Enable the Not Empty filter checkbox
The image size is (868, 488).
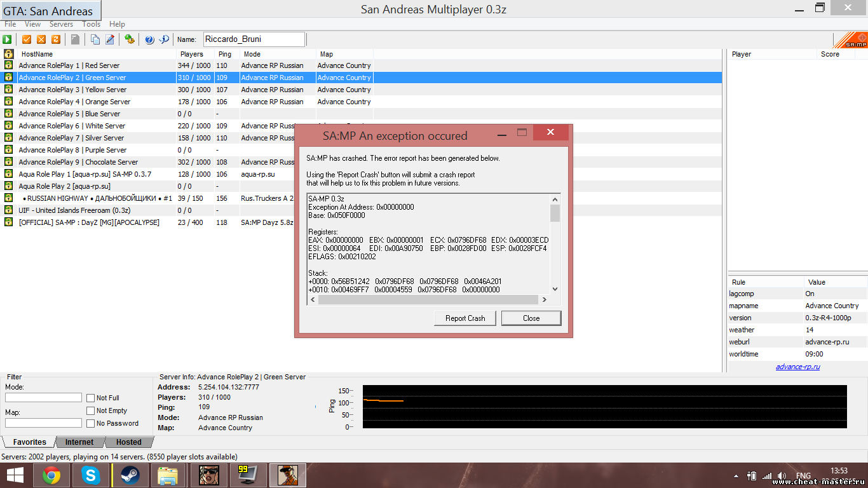point(91,411)
